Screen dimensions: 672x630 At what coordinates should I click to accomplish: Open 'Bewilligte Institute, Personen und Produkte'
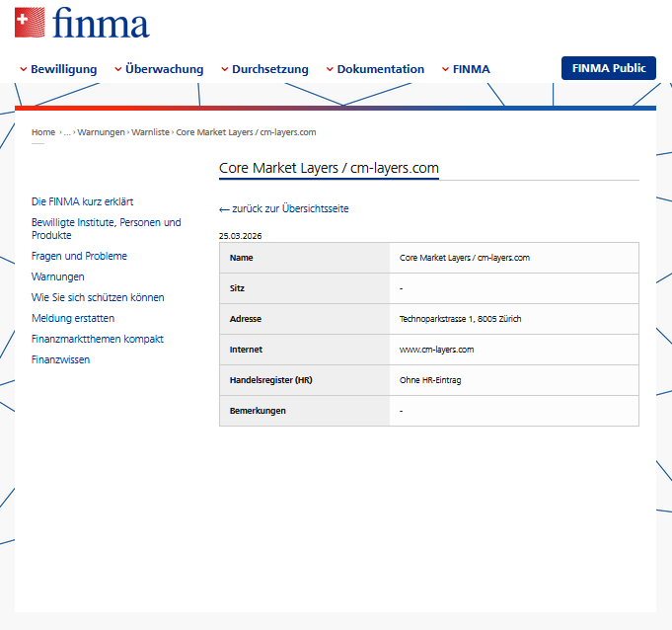pos(107,228)
